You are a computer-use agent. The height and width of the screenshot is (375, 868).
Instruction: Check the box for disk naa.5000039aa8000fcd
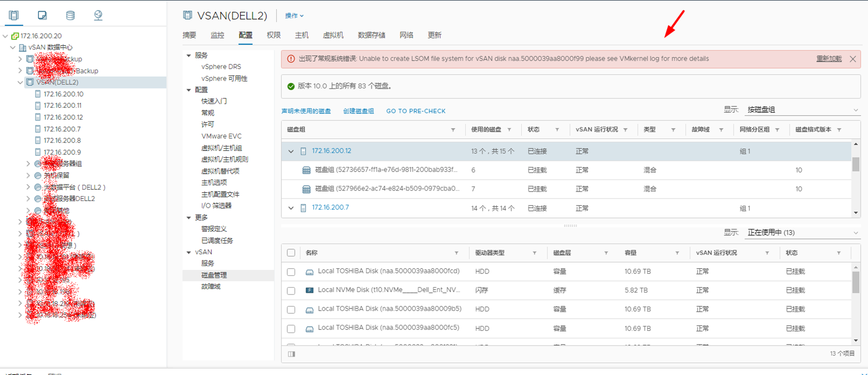click(x=291, y=272)
